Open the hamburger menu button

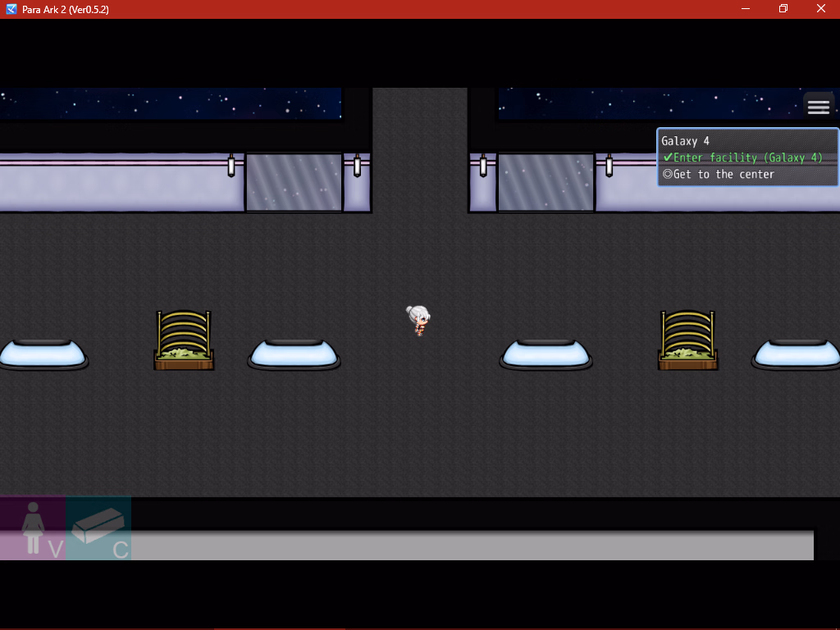tap(818, 107)
